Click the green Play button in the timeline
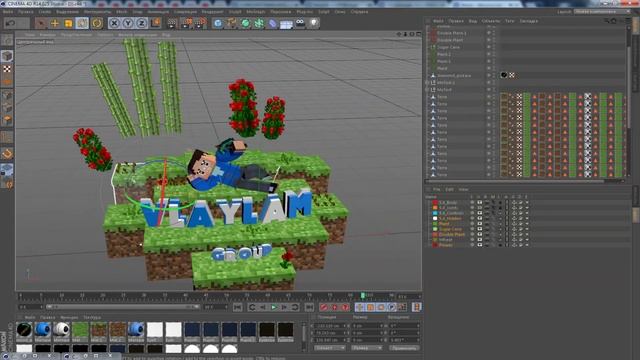The width and height of the screenshot is (640, 360). pyautogui.click(x=274, y=307)
